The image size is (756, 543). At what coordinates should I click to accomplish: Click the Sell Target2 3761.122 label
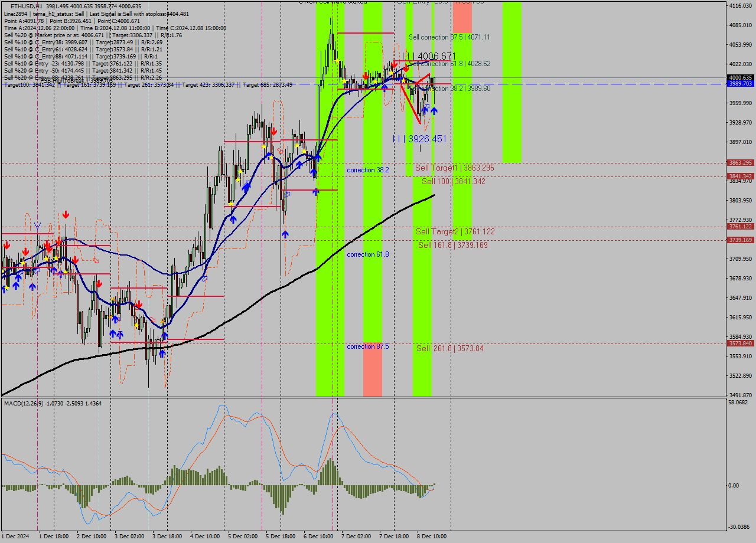pos(455,232)
